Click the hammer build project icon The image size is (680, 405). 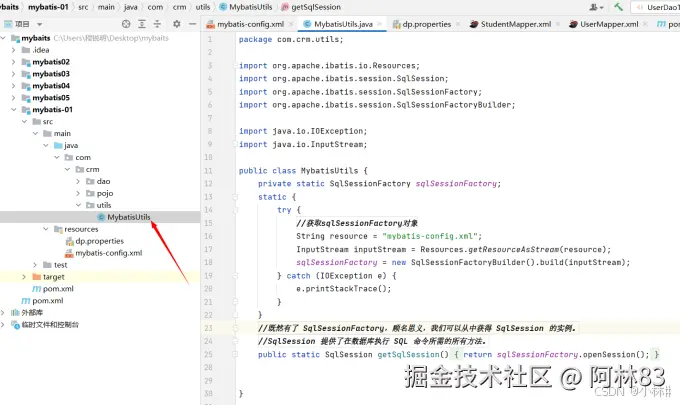click(618, 7)
